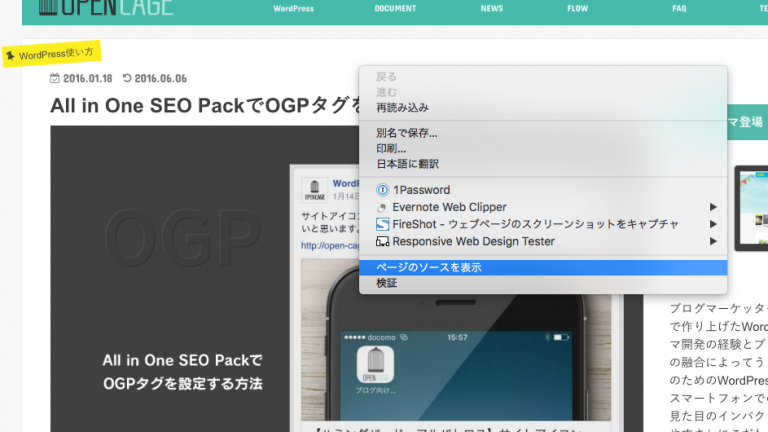This screenshot has width=768, height=432.
Task: Click the calendar icon beside 2016.01.18
Action: click(x=54, y=78)
